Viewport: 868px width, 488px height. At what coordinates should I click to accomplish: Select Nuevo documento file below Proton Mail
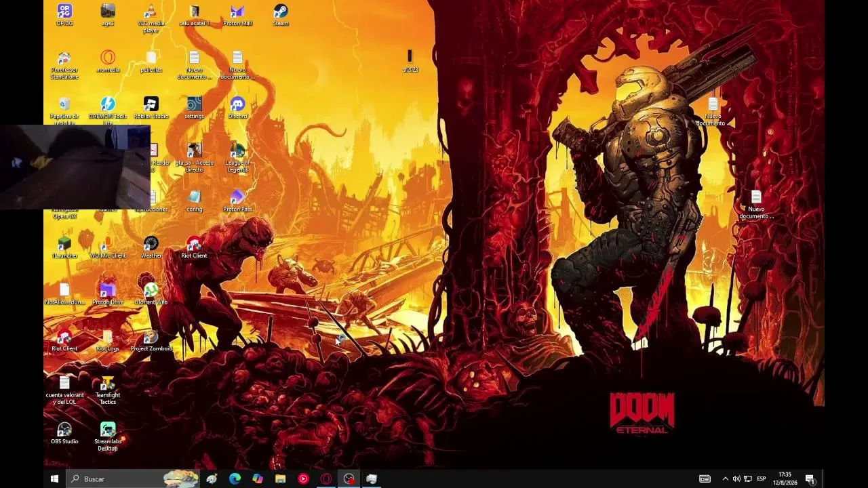point(237,65)
